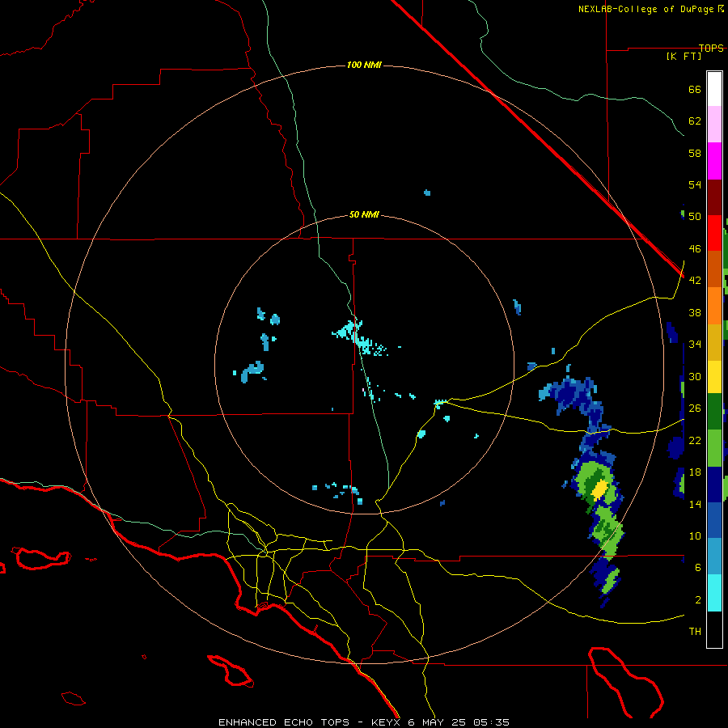Click the legend value 10

click(x=695, y=535)
